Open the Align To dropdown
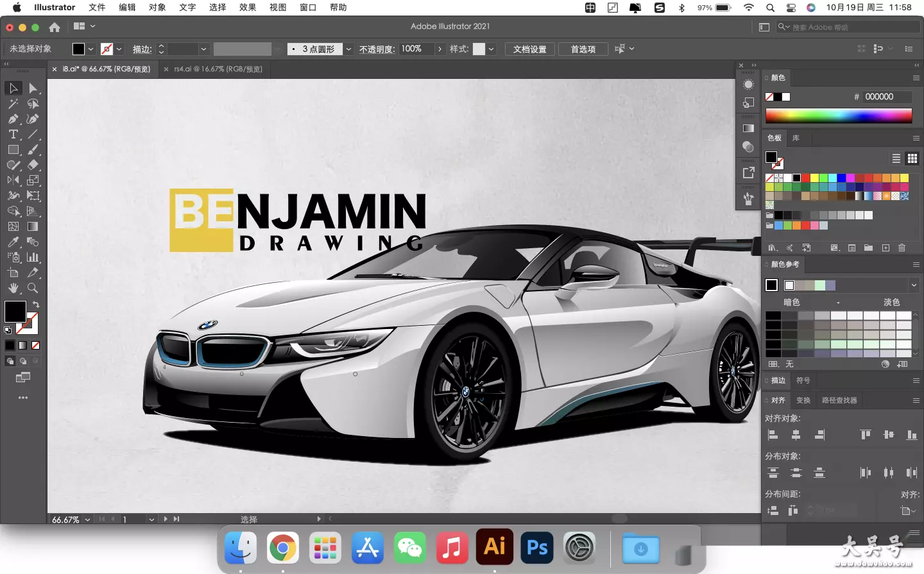The image size is (924, 574). [x=907, y=511]
